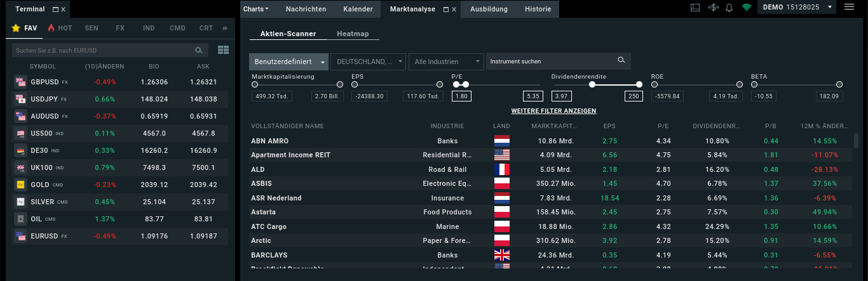Viewport: 868px width, 281px height.
Task: Open the ASR Nederland stock row
Action: click(550, 198)
